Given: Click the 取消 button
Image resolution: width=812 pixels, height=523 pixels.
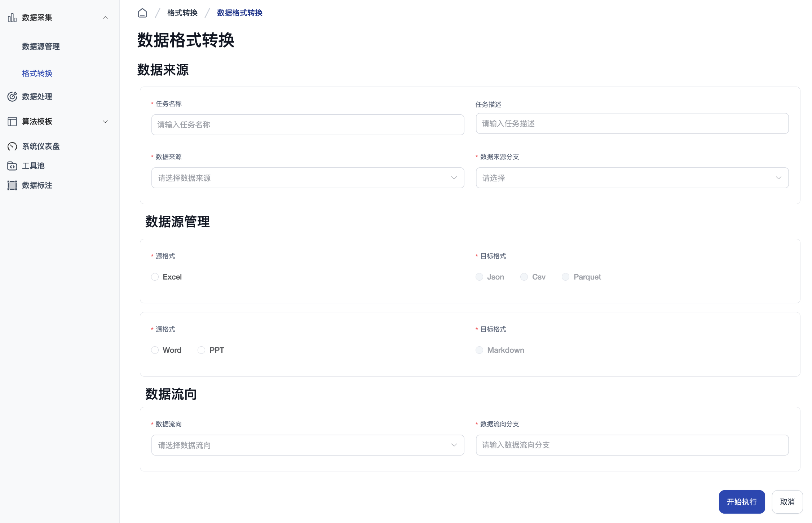Looking at the screenshot, I should pos(787,502).
